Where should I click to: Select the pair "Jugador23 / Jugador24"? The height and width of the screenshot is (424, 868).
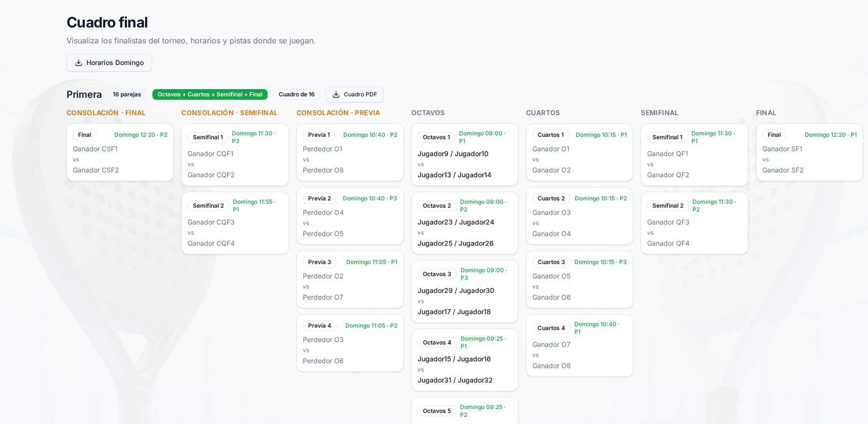click(x=456, y=222)
